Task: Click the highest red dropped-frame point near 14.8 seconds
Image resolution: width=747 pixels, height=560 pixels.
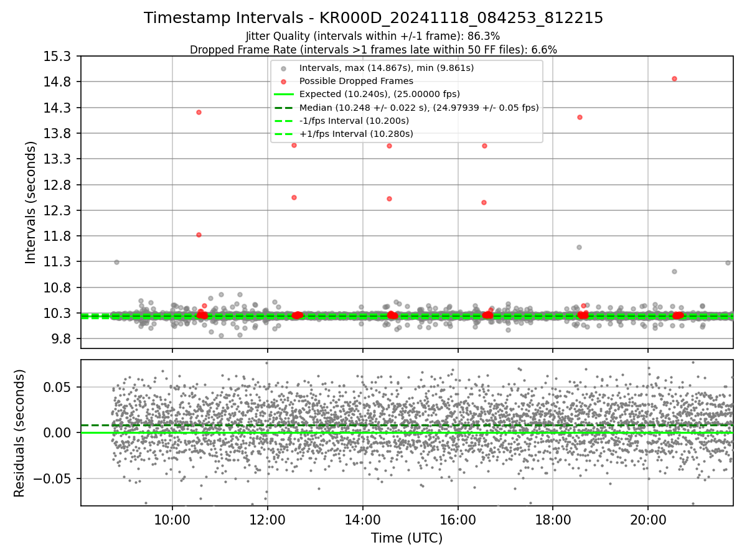Action: [x=674, y=78]
